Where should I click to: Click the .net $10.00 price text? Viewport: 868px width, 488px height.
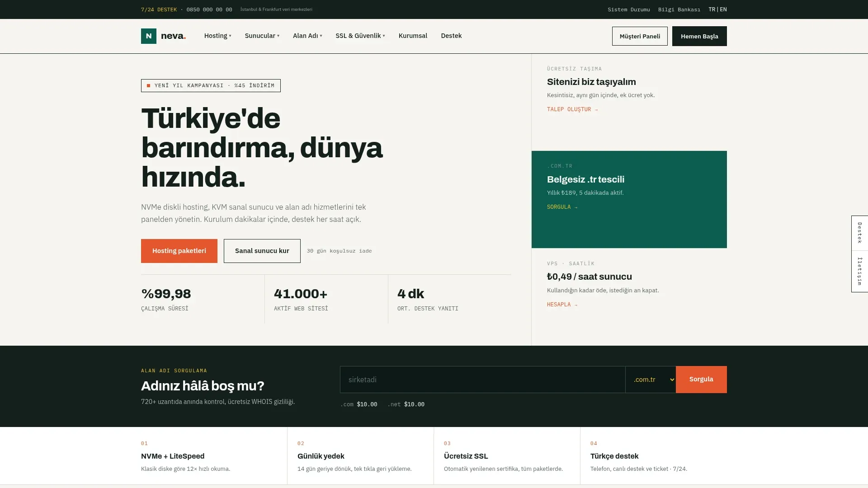(x=406, y=404)
